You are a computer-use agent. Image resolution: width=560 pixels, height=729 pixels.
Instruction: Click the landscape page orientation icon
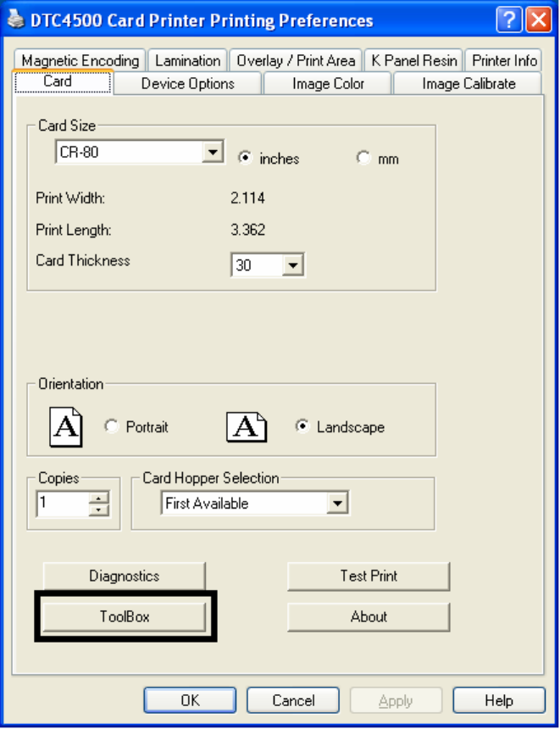[x=247, y=426]
